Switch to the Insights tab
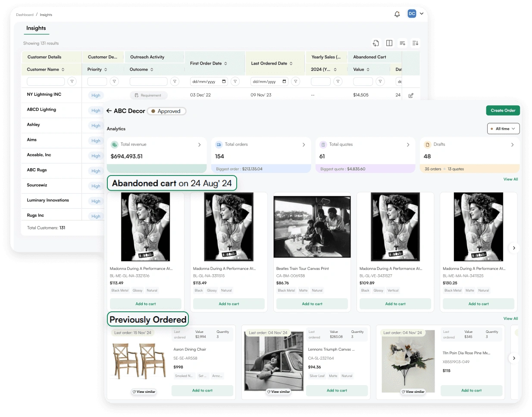Image resolution: width=532 pixels, height=417 pixels. (x=36, y=28)
